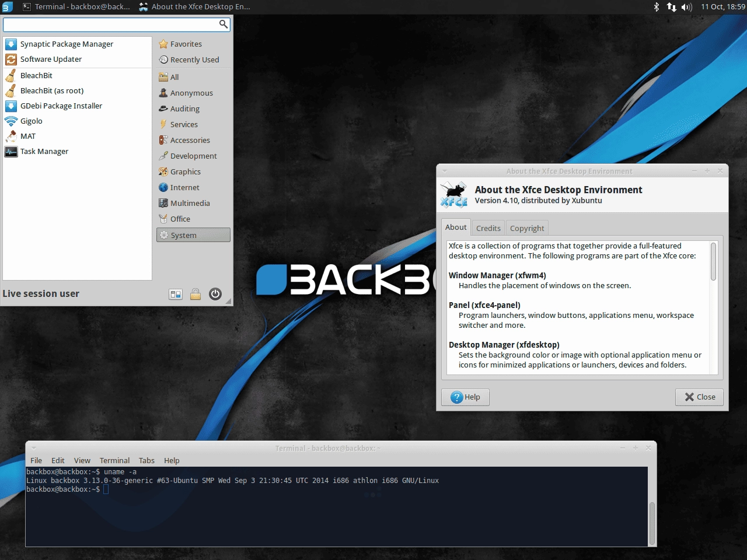Viewport: 747px width, 560px height.
Task: Open the network connections tray icon
Action: click(671, 7)
